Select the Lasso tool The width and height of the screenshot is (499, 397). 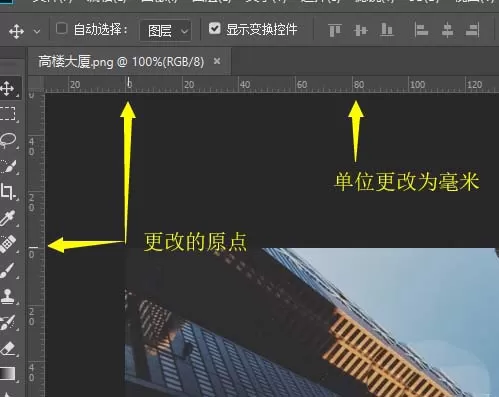point(8,140)
